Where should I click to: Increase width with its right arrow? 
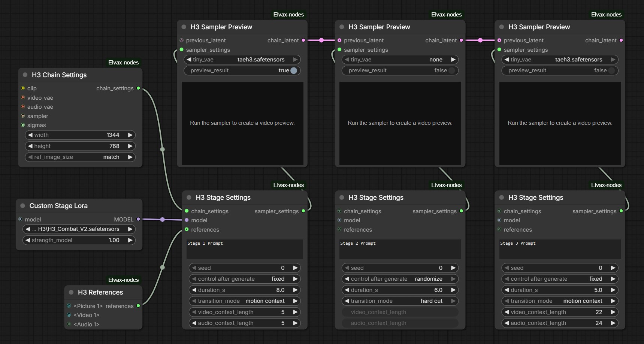[130, 135]
